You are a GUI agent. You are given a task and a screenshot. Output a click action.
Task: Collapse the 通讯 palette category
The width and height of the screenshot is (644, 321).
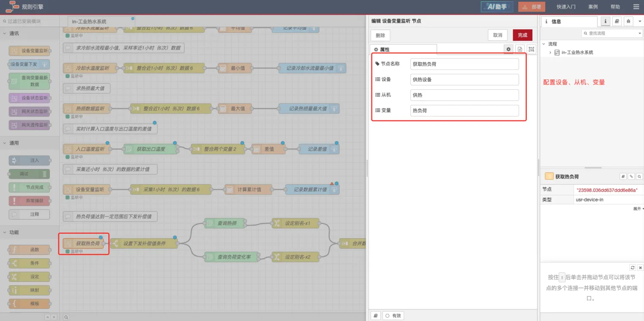5,34
